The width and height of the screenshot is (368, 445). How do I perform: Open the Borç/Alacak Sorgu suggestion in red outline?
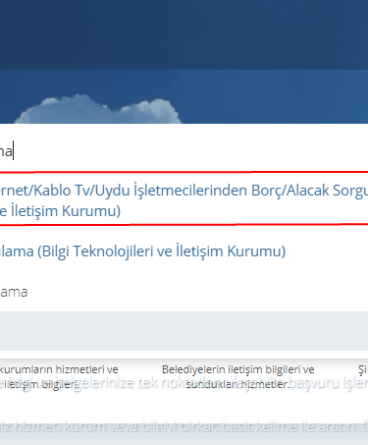click(184, 200)
